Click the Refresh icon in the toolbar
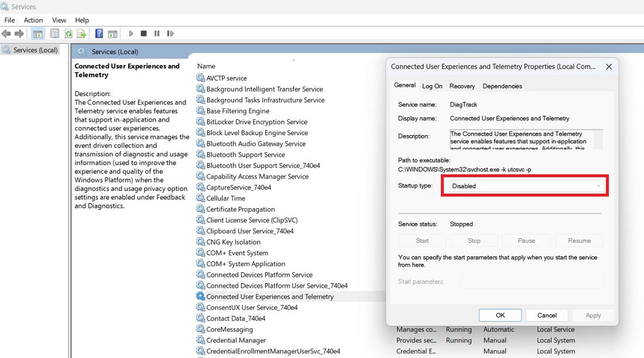 tap(68, 33)
